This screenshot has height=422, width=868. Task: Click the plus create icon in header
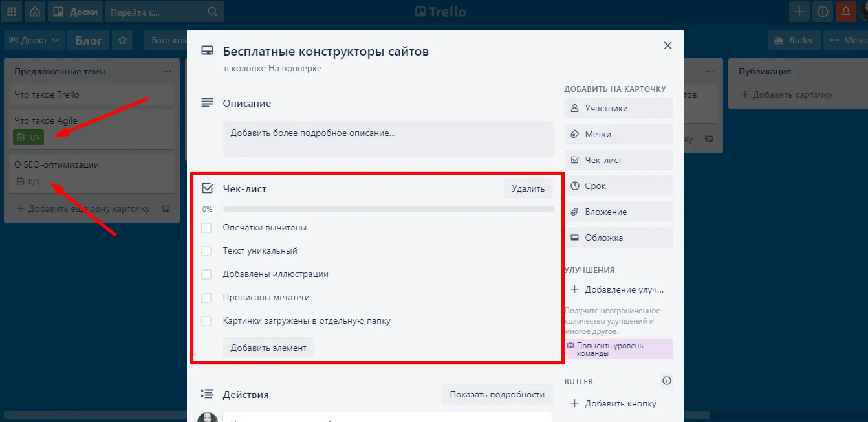[x=800, y=12]
